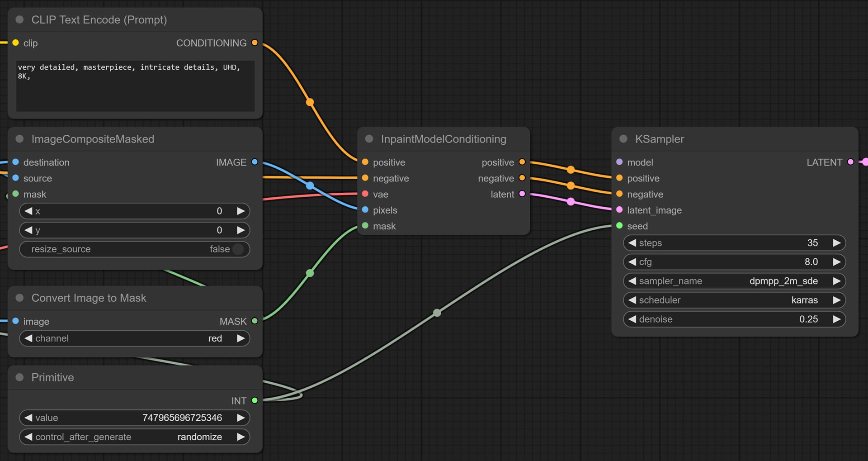Increase cfg value with right arrow
This screenshot has width=868, height=461.
(837, 262)
